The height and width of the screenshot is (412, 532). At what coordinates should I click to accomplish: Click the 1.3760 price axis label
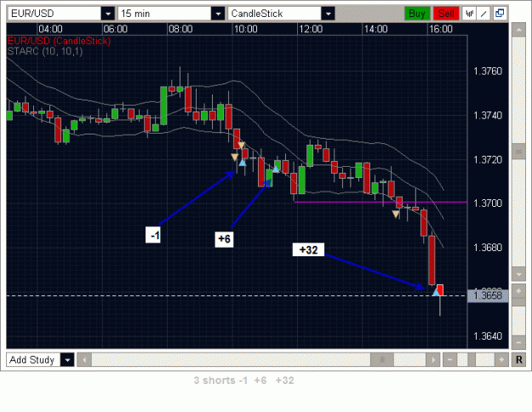click(488, 72)
